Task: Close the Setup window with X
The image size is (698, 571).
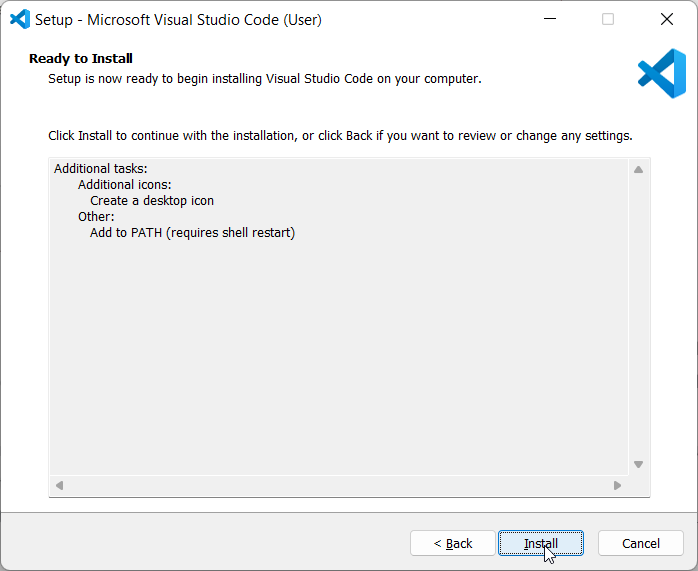Action: coord(667,19)
